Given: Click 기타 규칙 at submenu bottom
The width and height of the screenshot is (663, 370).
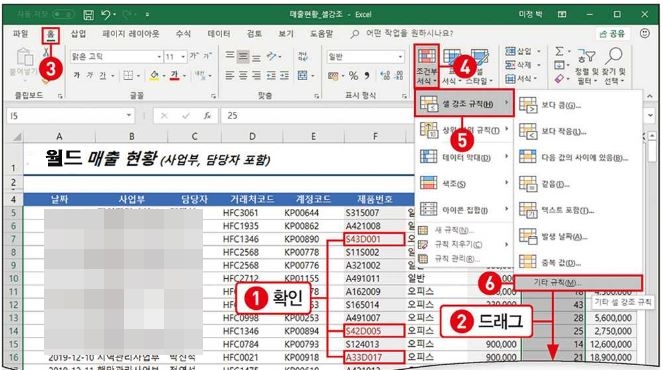Looking at the screenshot, I should [x=578, y=282].
